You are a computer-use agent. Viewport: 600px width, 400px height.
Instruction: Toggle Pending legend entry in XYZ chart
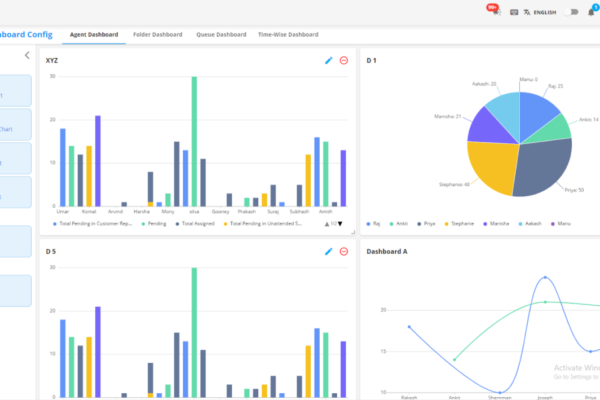click(154, 224)
